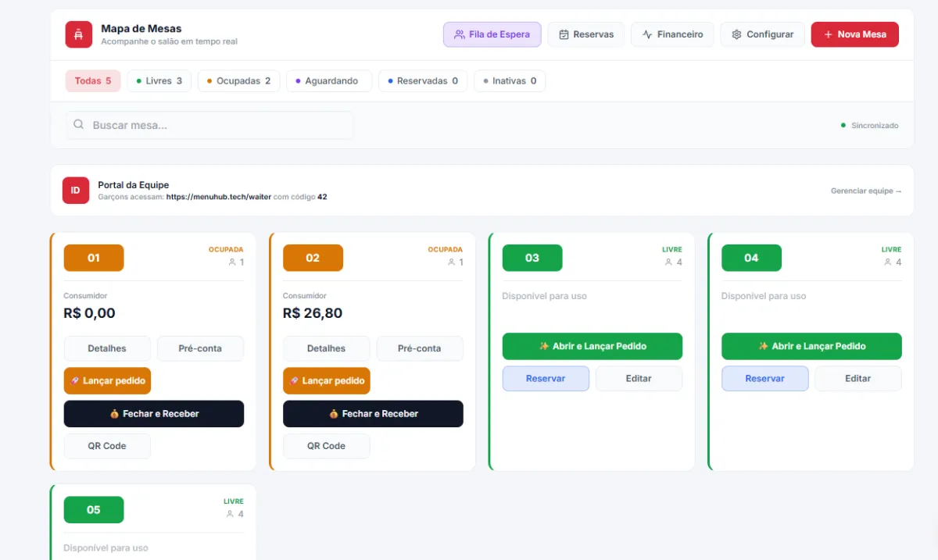Screen dimensions: 938x560
Task: Click Editar on table 03
Action: coord(639,378)
